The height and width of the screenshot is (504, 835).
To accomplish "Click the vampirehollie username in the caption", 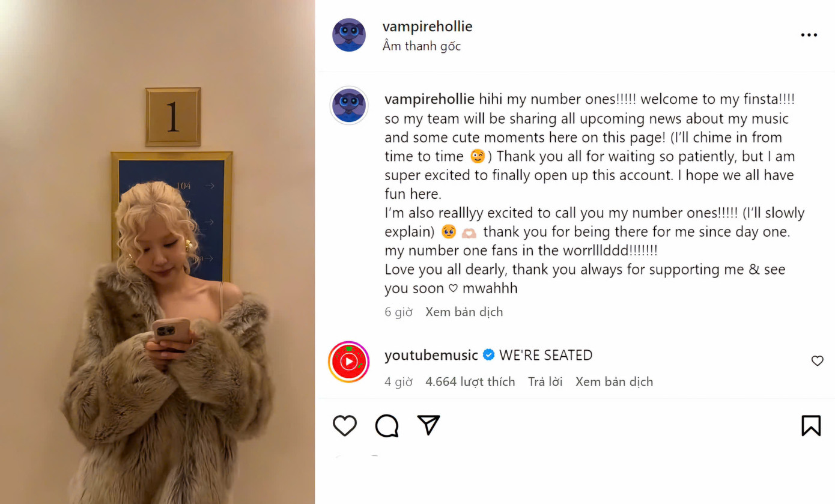I will pyautogui.click(x=430, y=99).
